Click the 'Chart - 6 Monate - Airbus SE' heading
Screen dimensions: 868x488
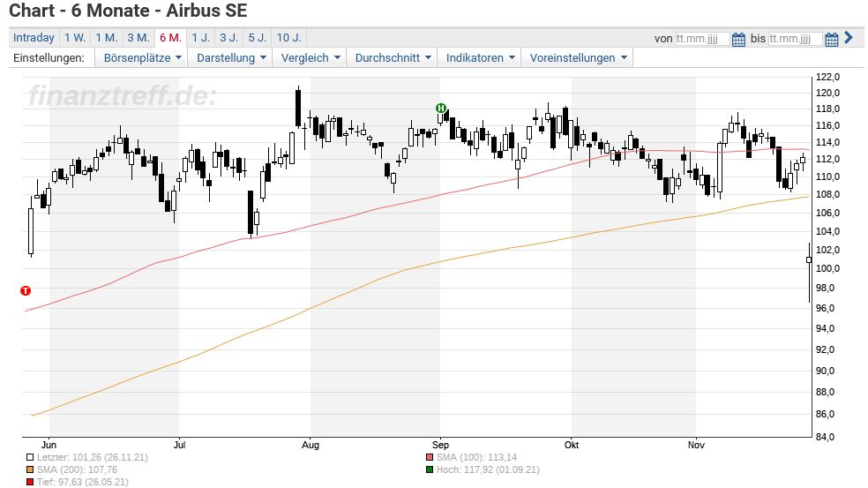point(129,10)
